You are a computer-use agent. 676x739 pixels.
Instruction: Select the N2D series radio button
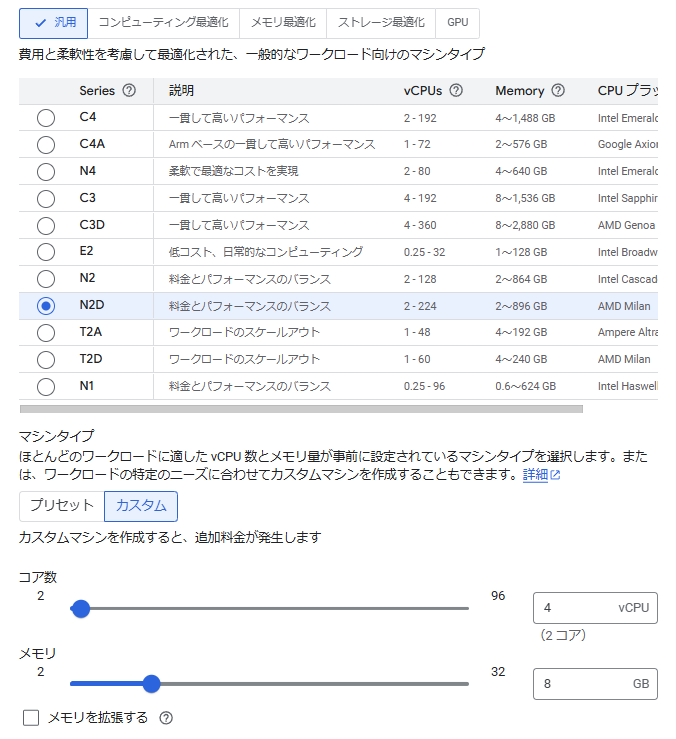(x=46, y=306)
